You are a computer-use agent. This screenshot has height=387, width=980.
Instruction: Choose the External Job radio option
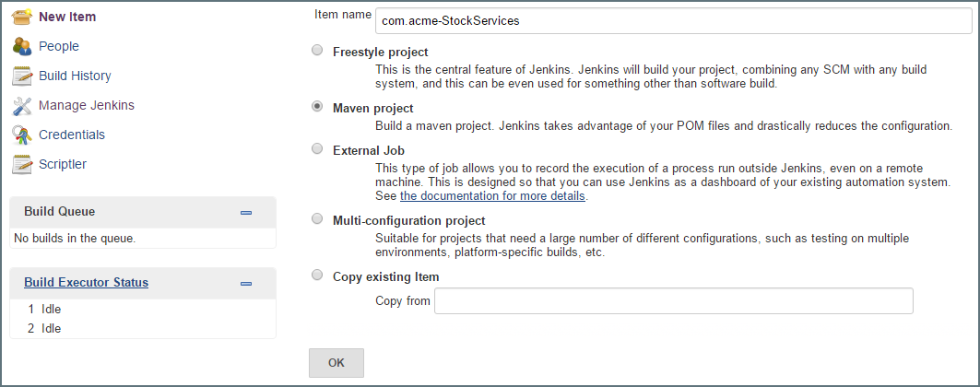[317, 148]
